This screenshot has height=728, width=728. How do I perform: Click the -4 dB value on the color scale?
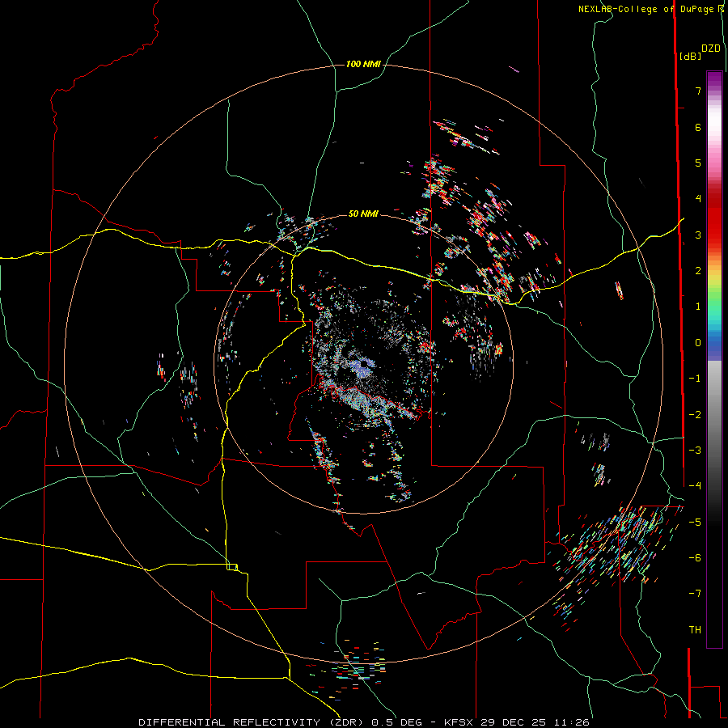(695, 486)
